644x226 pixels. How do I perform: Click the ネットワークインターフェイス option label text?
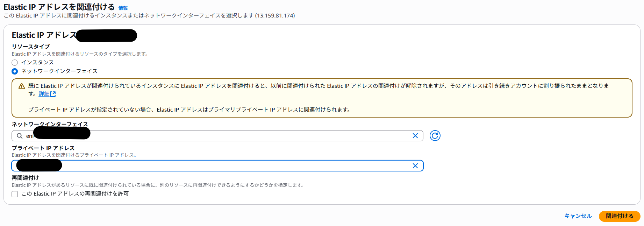point(59,71)
